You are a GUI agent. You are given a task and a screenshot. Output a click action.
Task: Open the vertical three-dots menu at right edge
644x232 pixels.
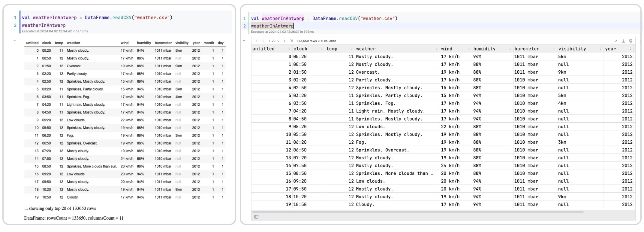[640, 41]
